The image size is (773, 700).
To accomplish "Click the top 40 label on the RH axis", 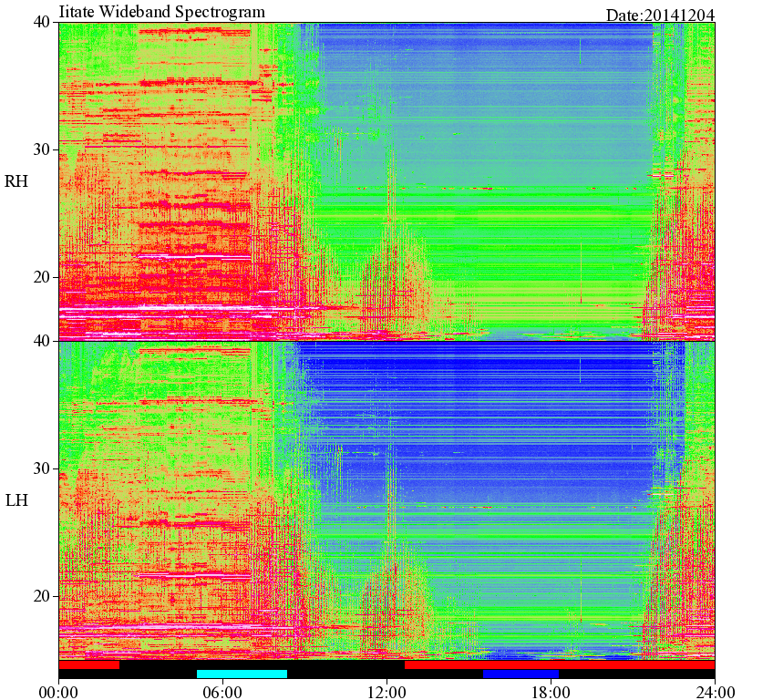I will click(x=43, y=22).
